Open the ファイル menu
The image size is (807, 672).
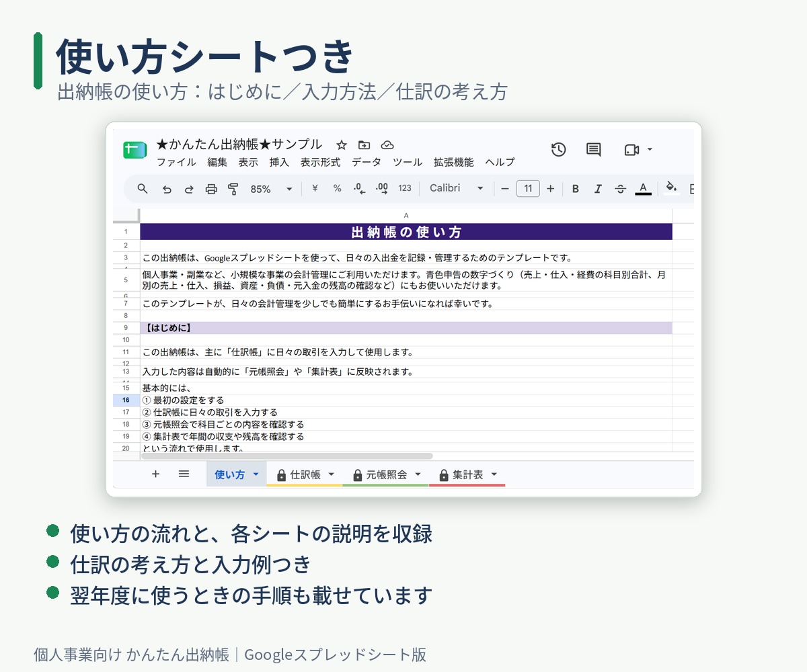point(176,163)
